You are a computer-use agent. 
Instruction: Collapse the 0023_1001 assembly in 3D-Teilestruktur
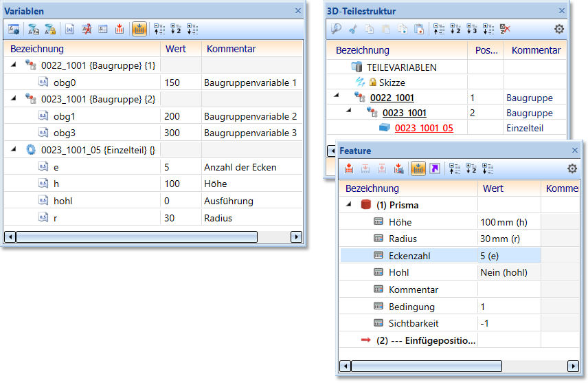tap(349, 111)
